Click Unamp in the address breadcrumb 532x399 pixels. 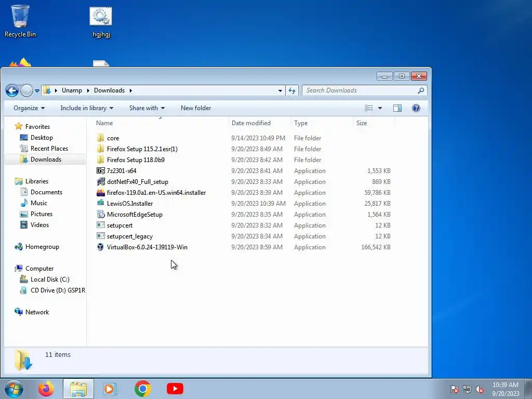pos(72,90)
